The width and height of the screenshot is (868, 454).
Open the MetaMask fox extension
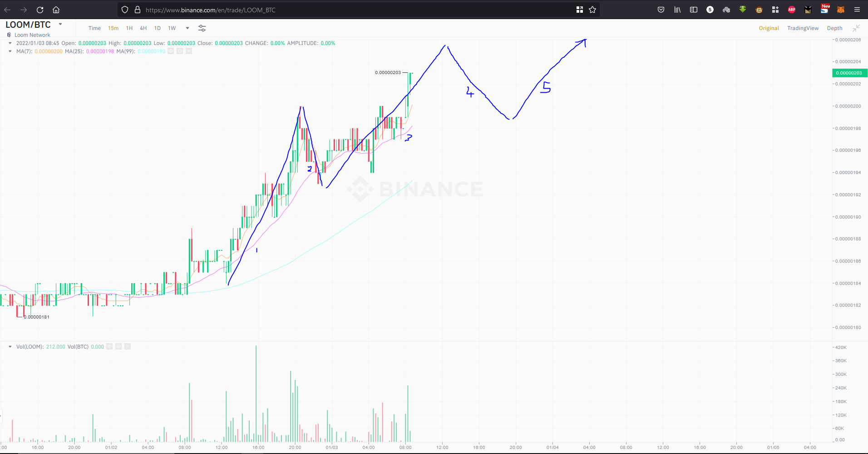(841, 10)
